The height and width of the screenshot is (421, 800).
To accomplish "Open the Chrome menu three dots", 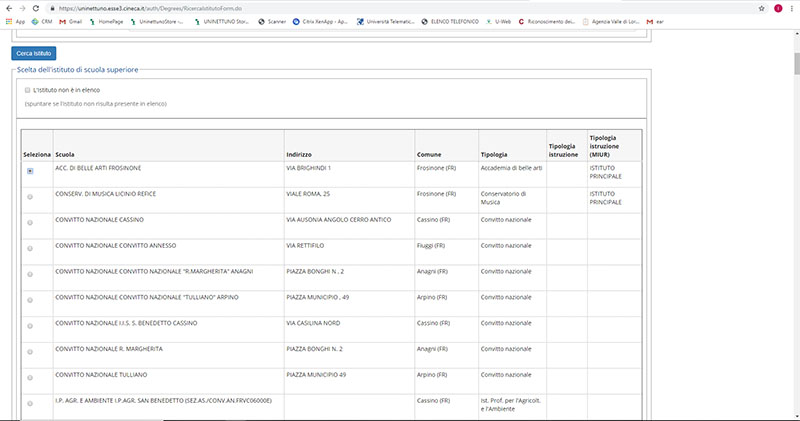I will point(792,7).
